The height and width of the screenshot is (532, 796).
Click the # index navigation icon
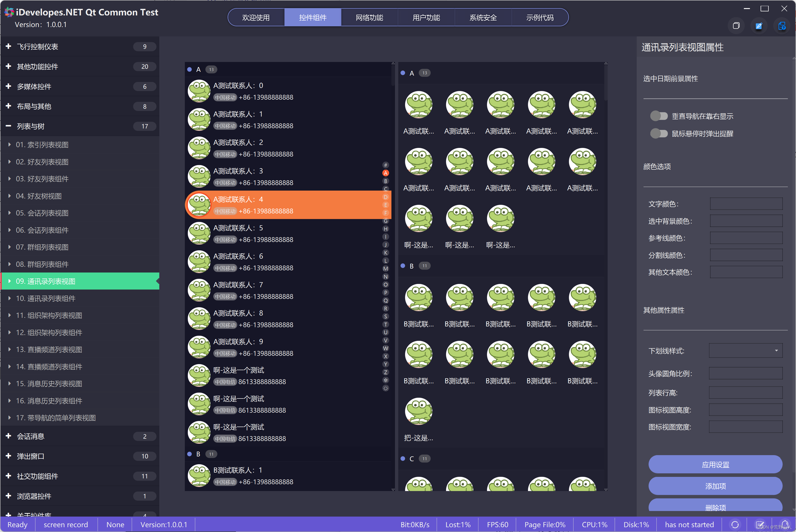385,165
